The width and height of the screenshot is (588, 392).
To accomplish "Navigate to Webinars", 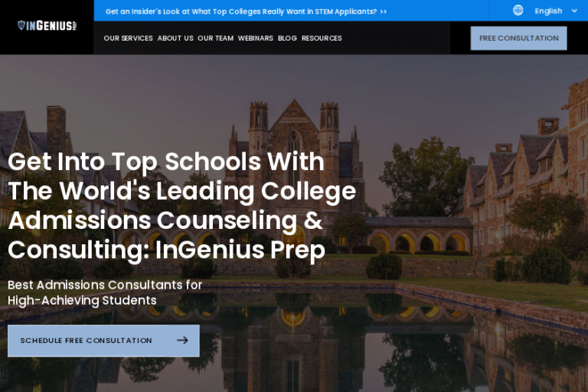I will 255,38.
